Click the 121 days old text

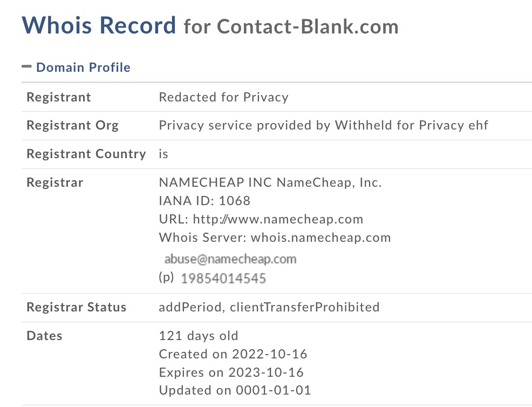198,336
